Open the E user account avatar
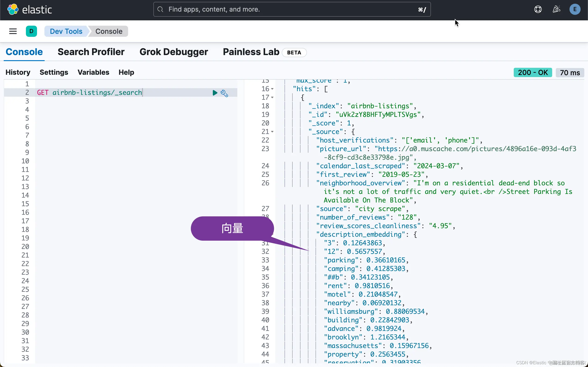The image size is (588, 367). [x=575, y=9]
